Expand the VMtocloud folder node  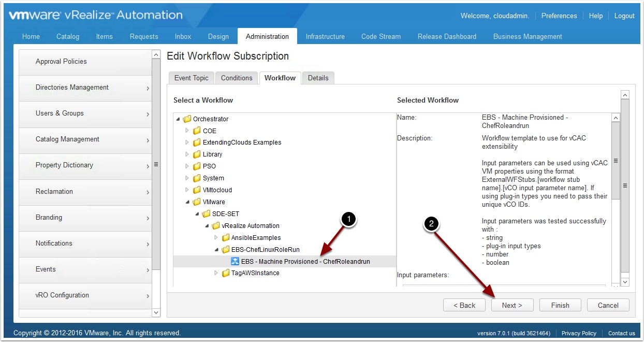pos(187,190)
